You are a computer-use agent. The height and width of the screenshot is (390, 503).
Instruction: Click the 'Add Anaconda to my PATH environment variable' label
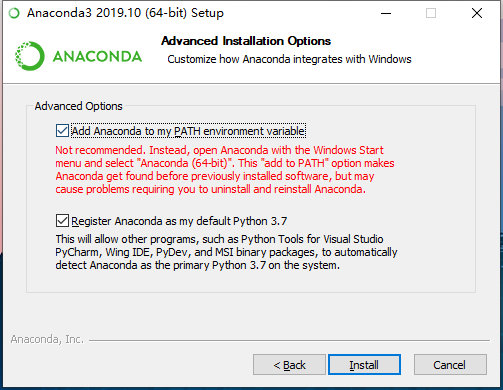point(188,131)
